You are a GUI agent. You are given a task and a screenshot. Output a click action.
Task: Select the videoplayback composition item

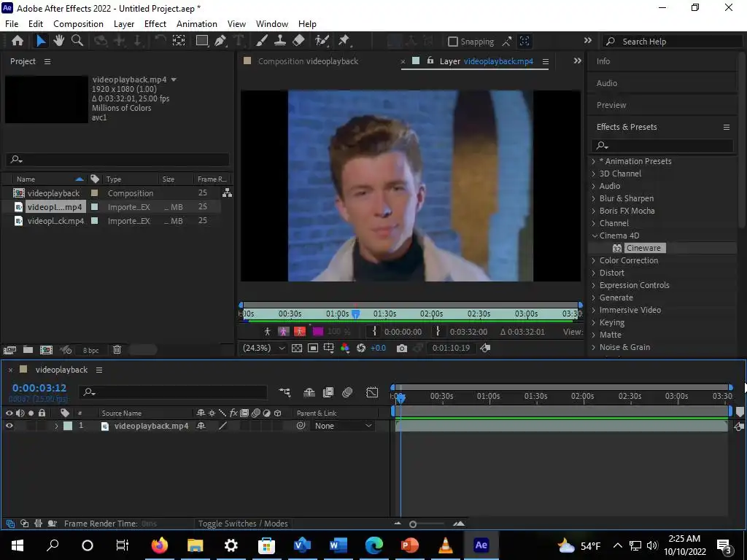tap(53, 192)
